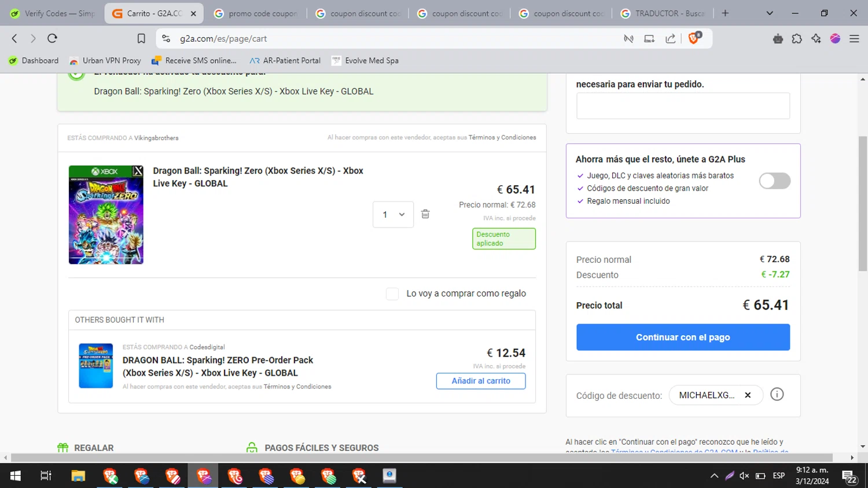The height and width of the screenshot is (488, 868).
Task: Select the Carrito - G2A.COM tab
Action: [153, 13]
